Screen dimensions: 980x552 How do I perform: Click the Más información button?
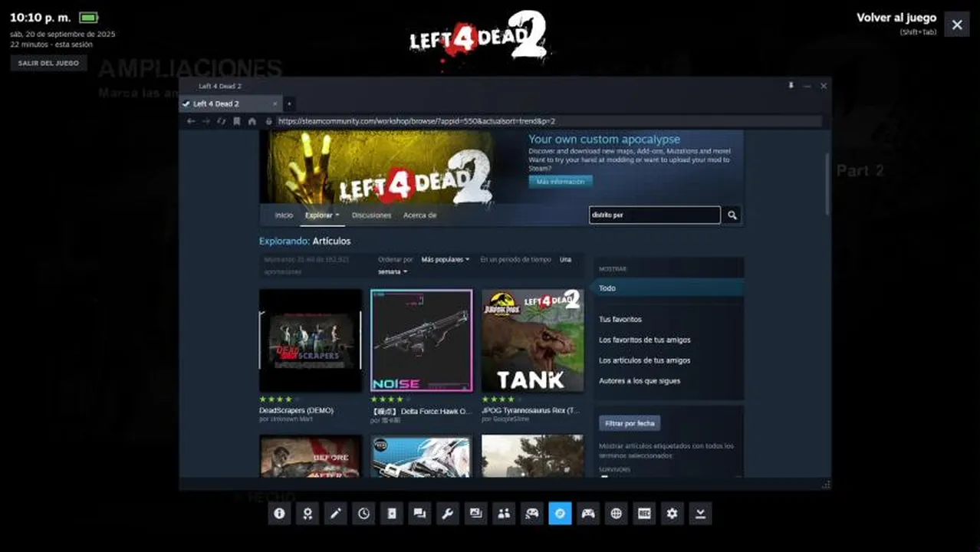click(x=561, y=182)
